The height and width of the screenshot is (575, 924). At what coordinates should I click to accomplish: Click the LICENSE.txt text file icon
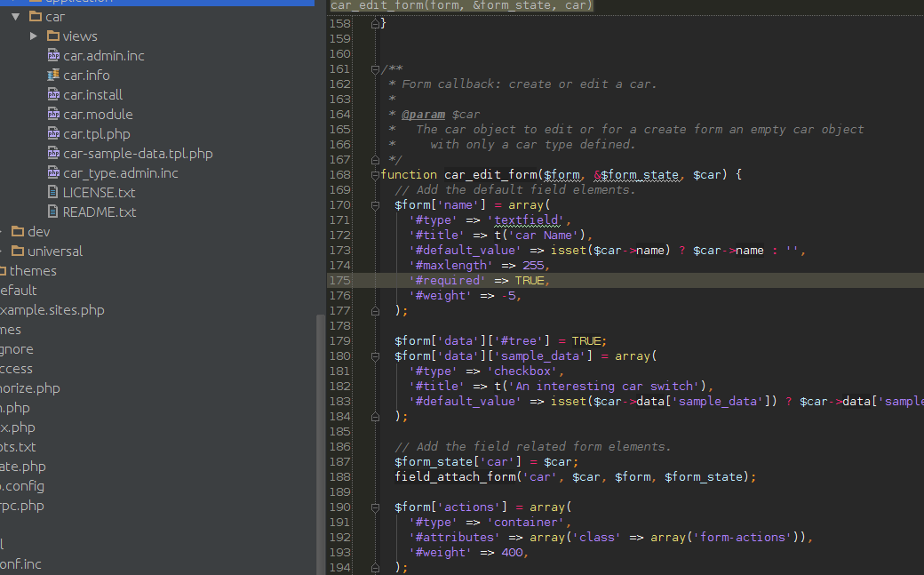(x=53, y=192)
